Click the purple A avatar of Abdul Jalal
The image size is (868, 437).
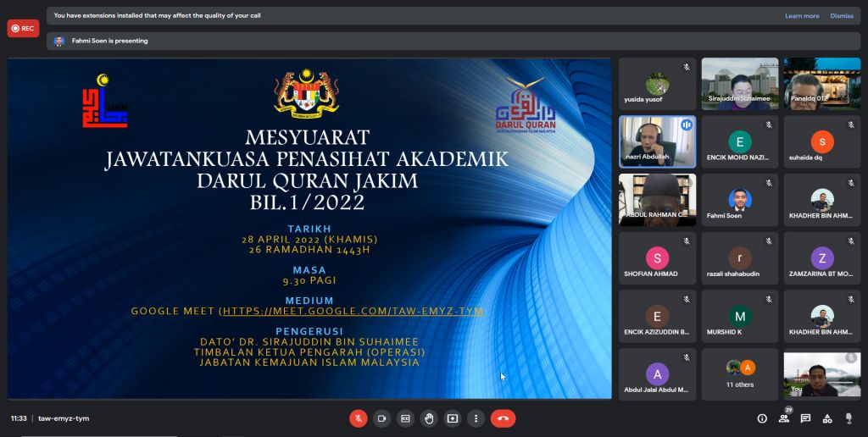[x=657, y=374]
